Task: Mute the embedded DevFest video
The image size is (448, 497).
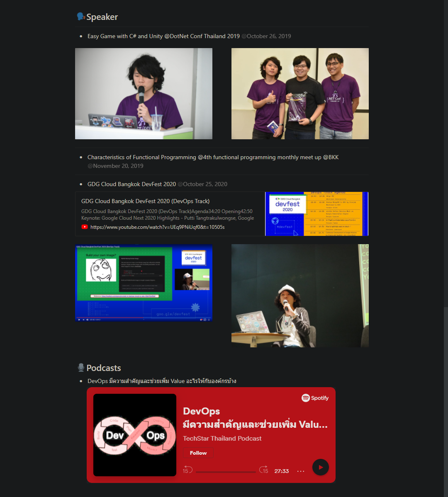Action: [88, 320]
